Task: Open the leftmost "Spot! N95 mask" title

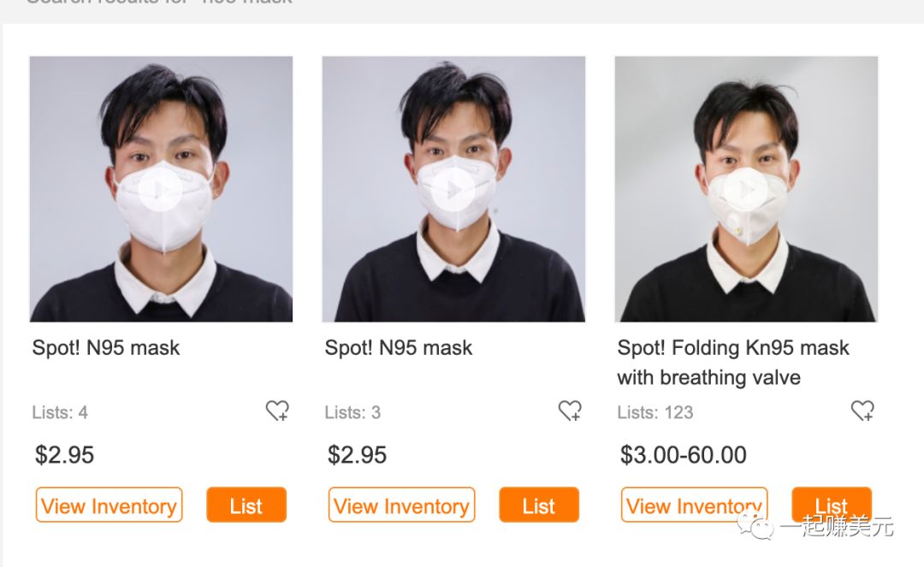Action: click(x=106, y=348)
